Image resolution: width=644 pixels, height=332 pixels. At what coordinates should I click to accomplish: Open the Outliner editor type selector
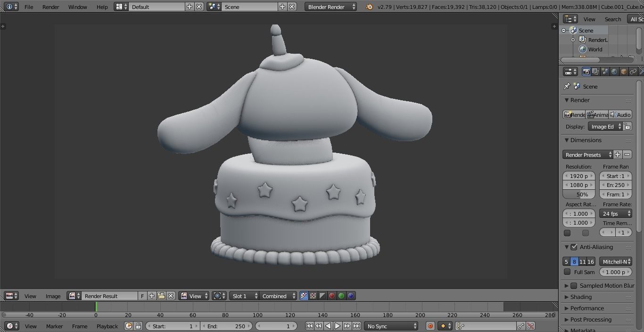pos(570,19)
